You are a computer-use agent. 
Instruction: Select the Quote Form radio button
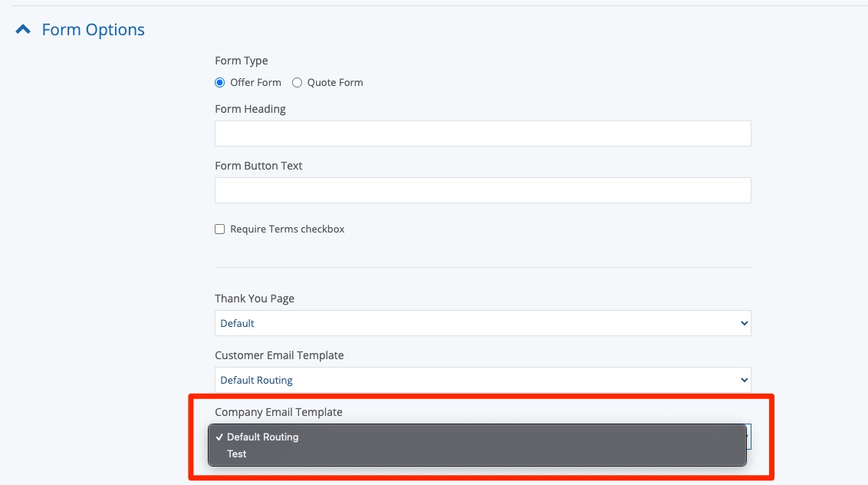point(298,83)
